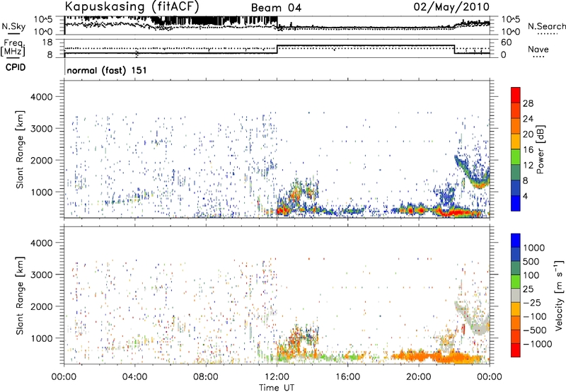Screen dimensions: 566x392
Task: Click the '1000' velocity colorbar tick
Action: click(x=533, y=248)
